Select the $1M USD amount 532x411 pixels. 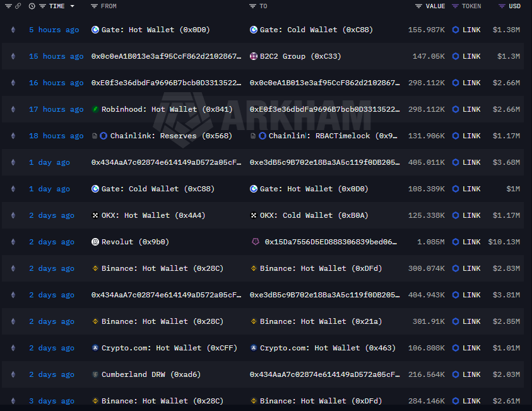(513, 189)
